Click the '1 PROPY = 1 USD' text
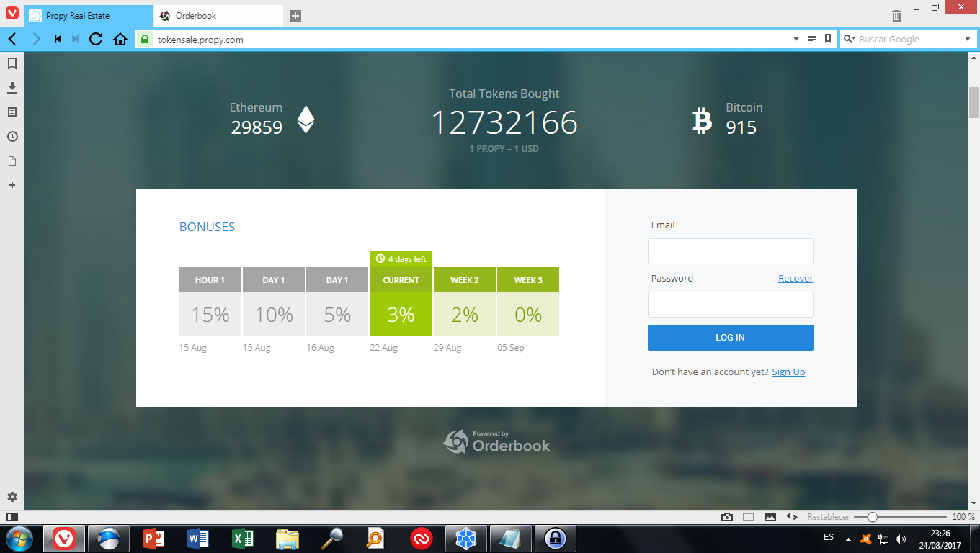Screen dimensions: 980x553 [x=504, y=149]
